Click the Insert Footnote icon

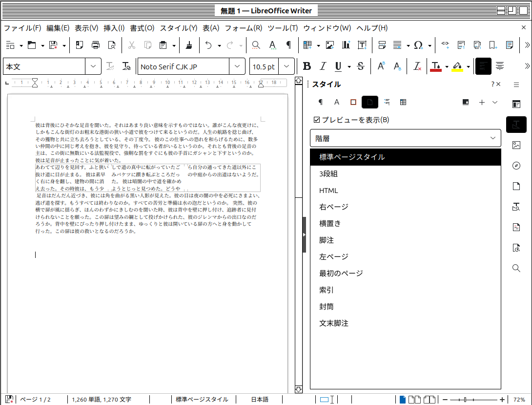pos(461,45)
